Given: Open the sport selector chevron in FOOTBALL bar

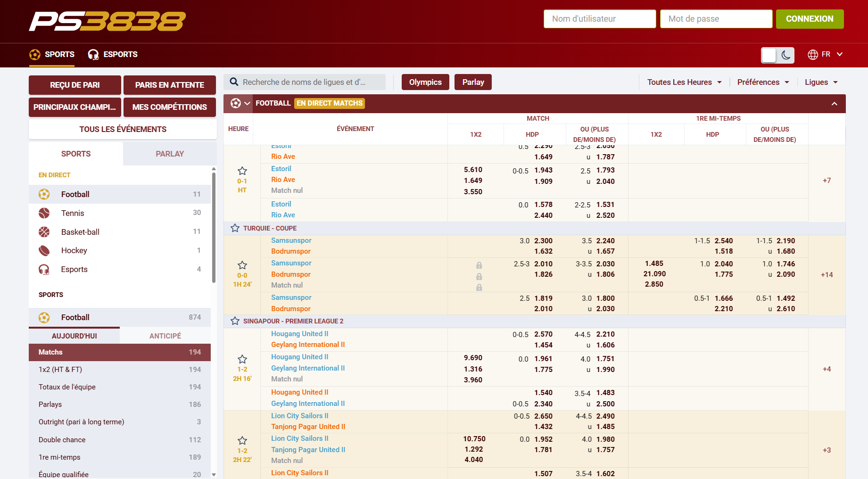Looking at the screenshot, I should (x=247, y=103).
